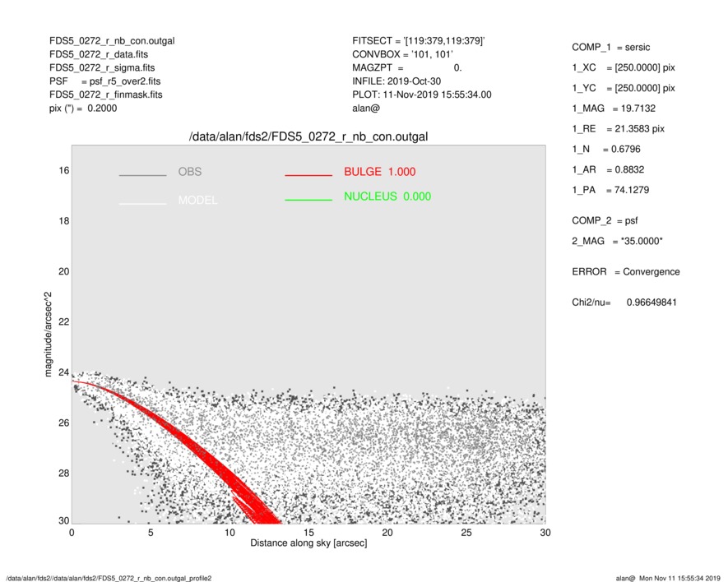Click the FITSECT '[119:379,119:379]' line
This screenshot has height=582, width=728.
pyautogui.click(x=419, y=41)
